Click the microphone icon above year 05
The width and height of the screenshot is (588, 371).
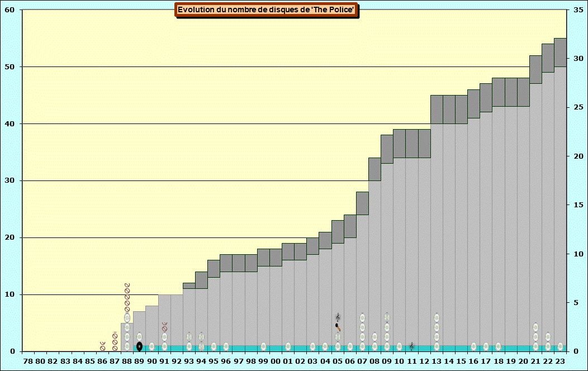pos(338,327)
